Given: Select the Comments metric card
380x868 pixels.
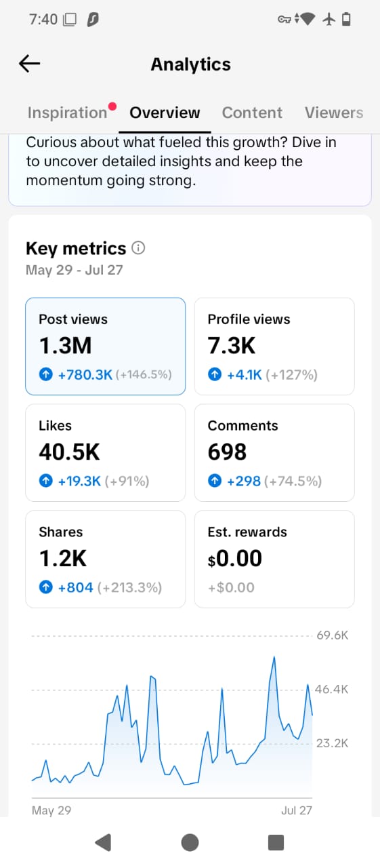Looking at the screenshot, I should [x=274, y=452].
